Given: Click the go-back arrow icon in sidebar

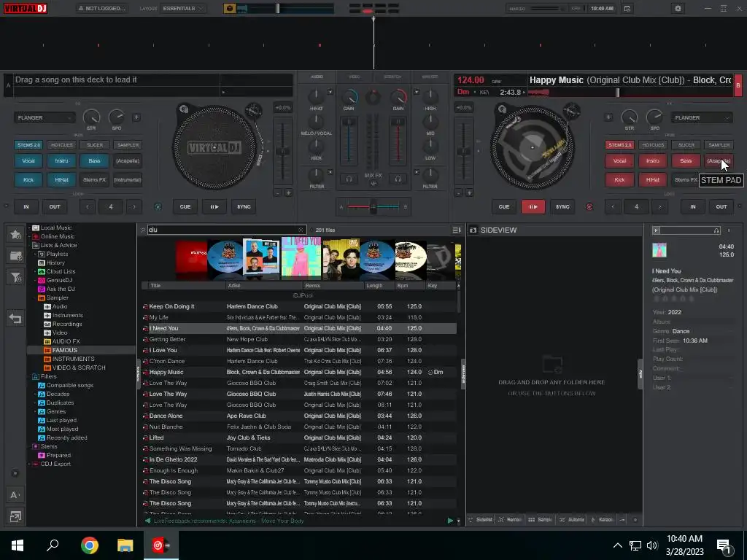Looking at the screenshot, I should tap(15, 318).
